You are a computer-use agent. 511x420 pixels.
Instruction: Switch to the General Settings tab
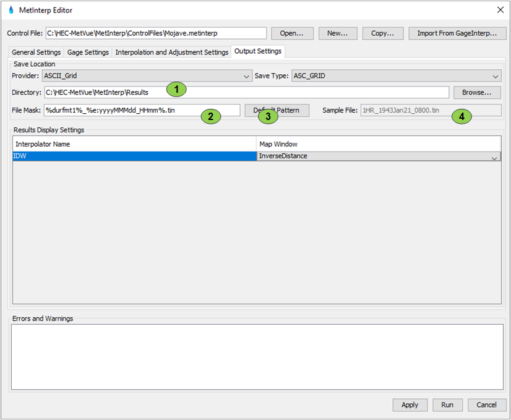(36, 53)
